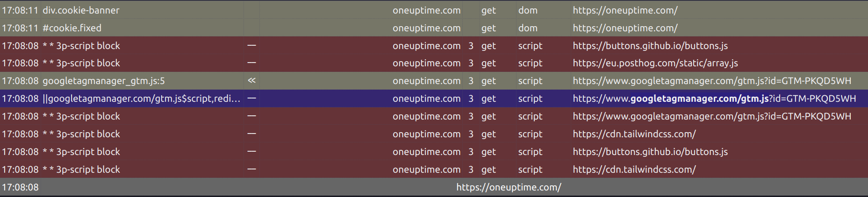Click the get method cell in the posthog row
Image resolution: width=868 pixels, height=197 pixels.
(488, 63)
